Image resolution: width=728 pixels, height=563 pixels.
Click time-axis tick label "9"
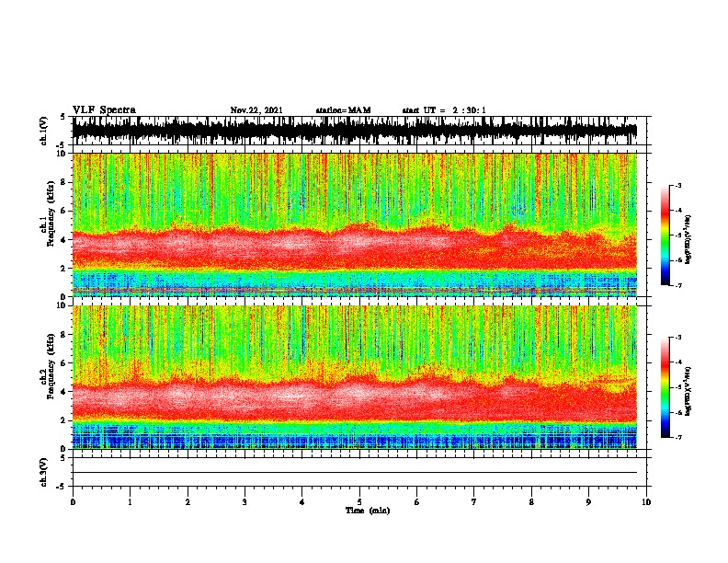coord(588,502)
